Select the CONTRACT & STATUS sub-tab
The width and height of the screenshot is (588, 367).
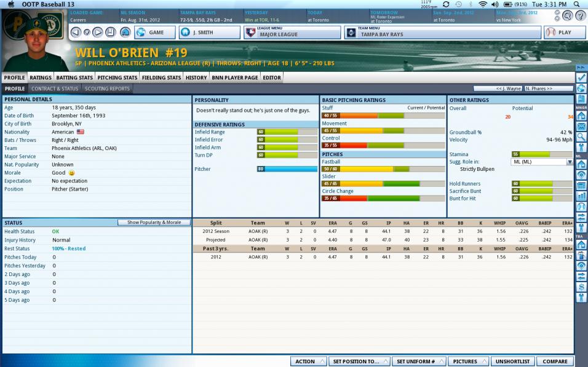55,89
